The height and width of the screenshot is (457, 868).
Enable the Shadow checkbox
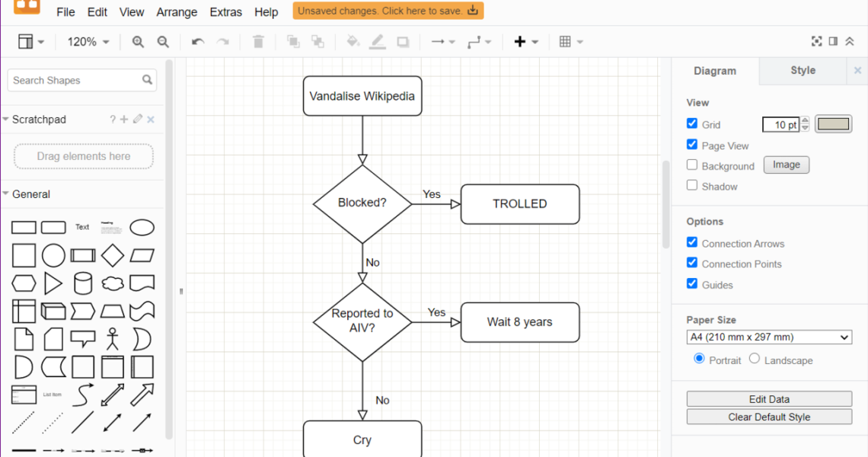pyautogui.click(x=692, y=185)
